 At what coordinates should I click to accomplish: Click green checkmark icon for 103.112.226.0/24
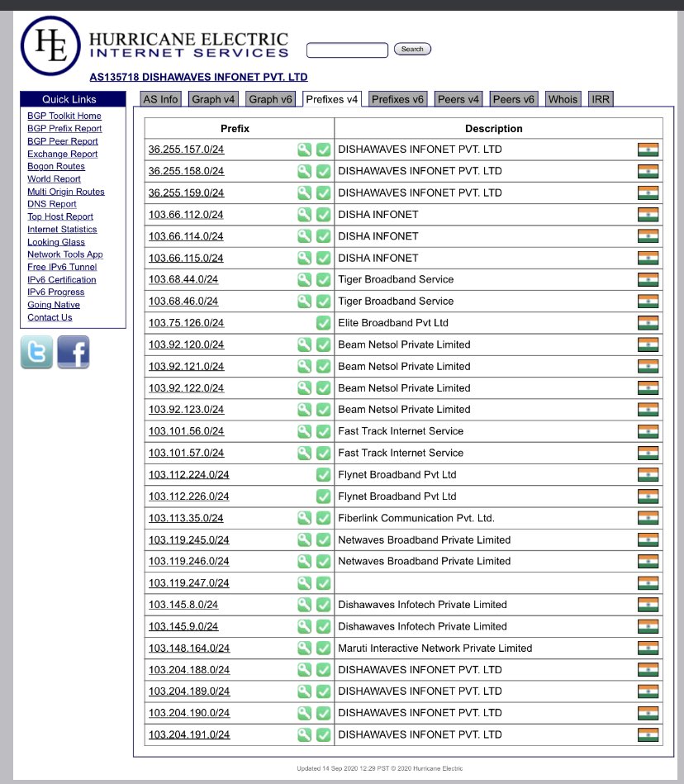[x=324, y=497]
